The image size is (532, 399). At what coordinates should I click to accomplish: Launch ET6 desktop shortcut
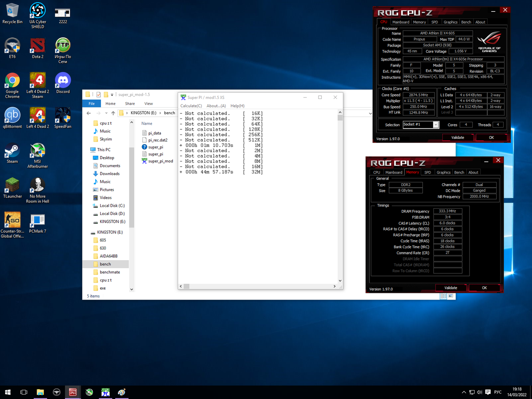click(12, 48)
